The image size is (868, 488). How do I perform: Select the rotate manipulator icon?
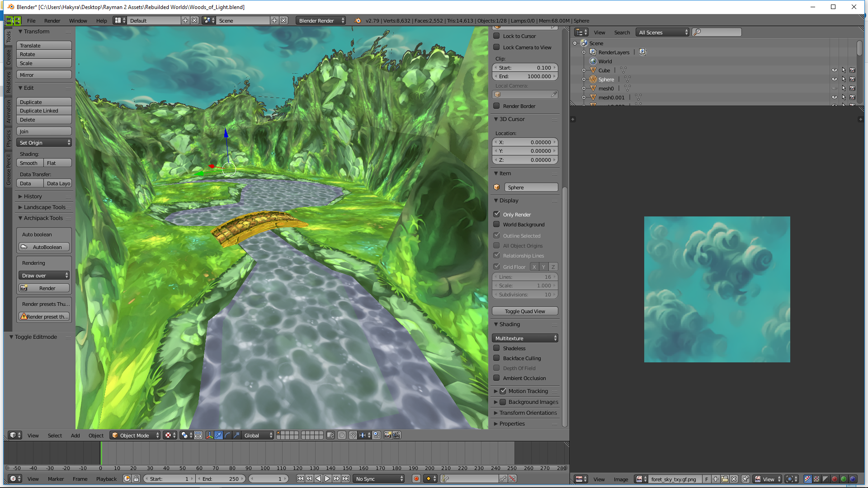click(227, 435)
